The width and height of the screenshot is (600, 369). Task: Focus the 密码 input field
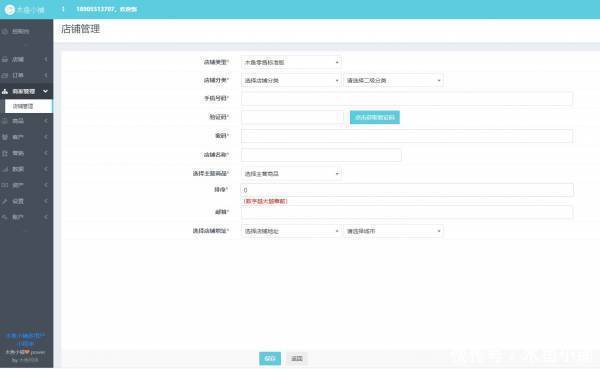[407, 136]
